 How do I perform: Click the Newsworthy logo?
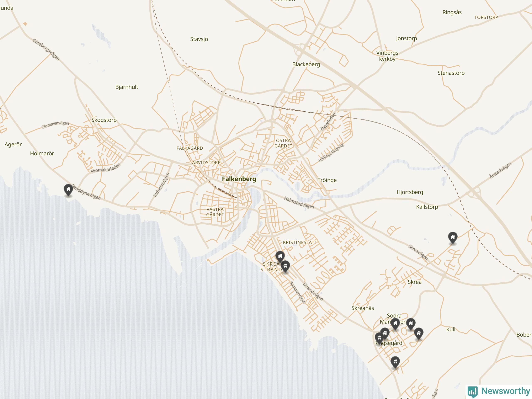[499, 391]
